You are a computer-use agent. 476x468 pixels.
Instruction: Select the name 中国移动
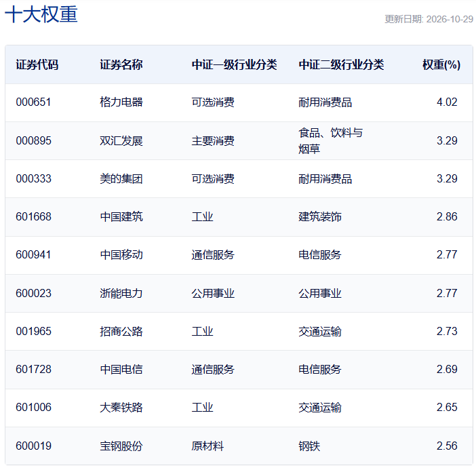121,254
